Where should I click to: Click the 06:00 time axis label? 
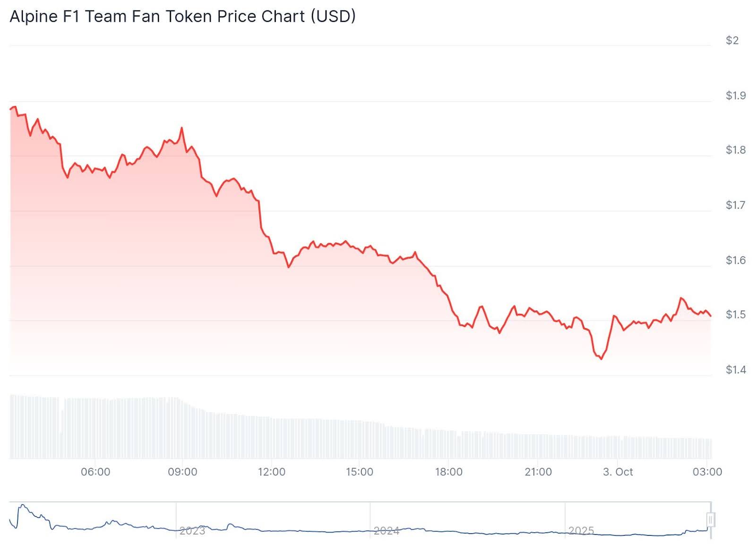click(x=95, y=472)
